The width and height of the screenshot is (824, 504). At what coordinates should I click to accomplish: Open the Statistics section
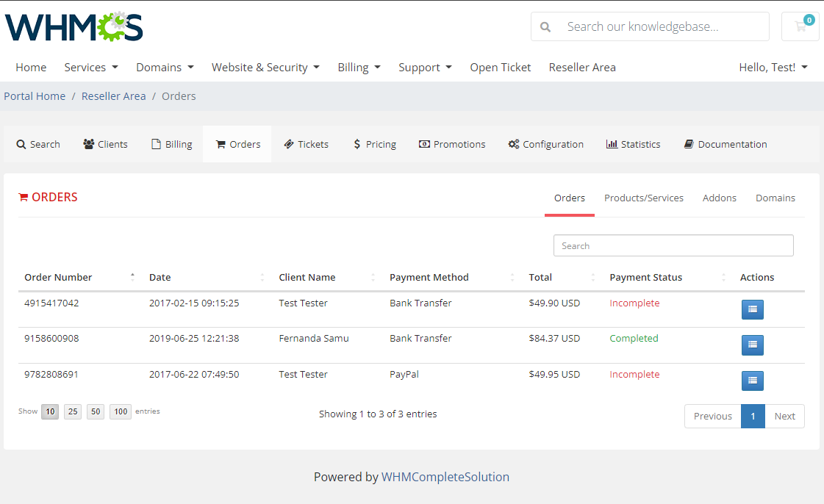(x=633, y=145)
